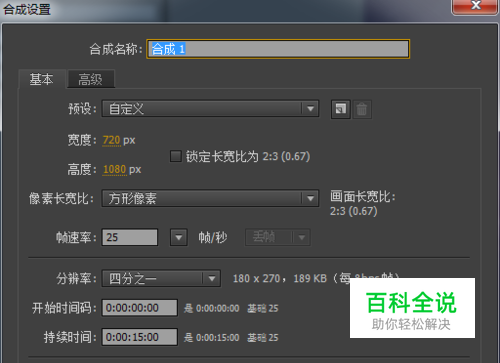Viewport: 500px width, 363px height.
Task: Click the 持续时间 input field
Action: [140, 337]
